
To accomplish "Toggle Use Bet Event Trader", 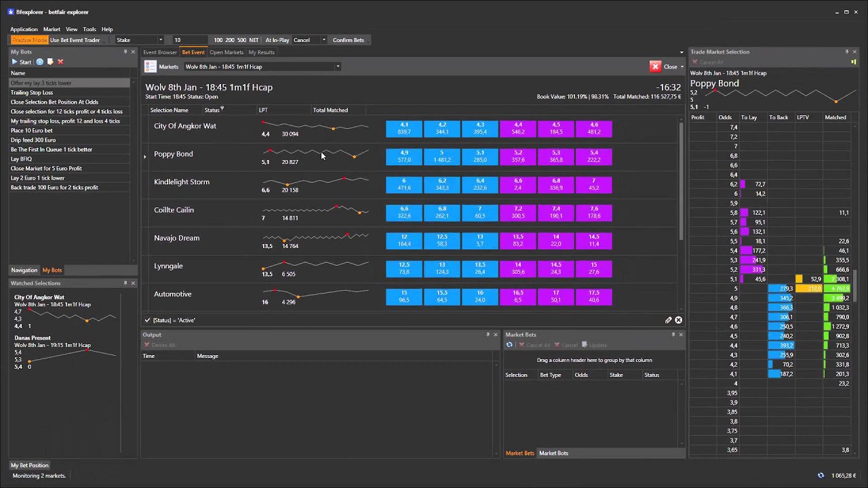I will (75, 40).
